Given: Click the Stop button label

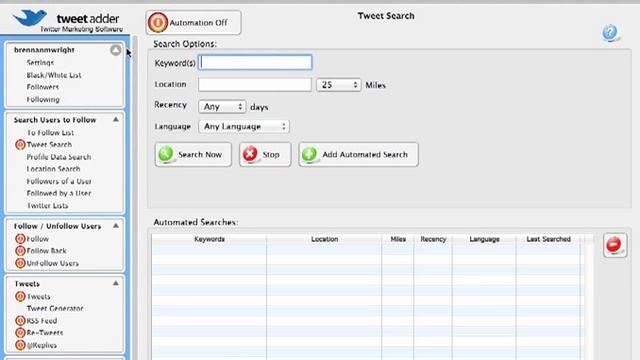Looking at the screenshot, I should coord(271,155).
